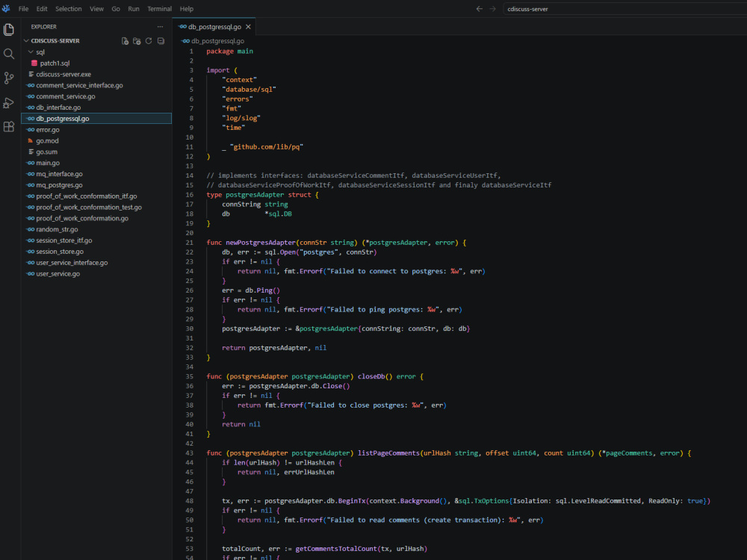This screenshot has width=747, height=560.
Task: Open cdiscuss-server.exe file
Action: point(63,74)
